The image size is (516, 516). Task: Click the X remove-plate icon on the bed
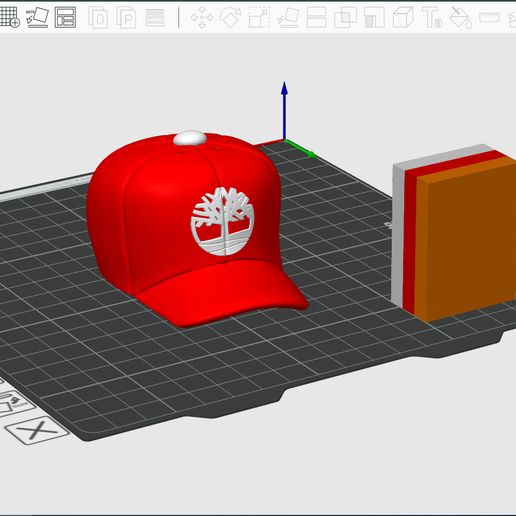pos(37,430)
